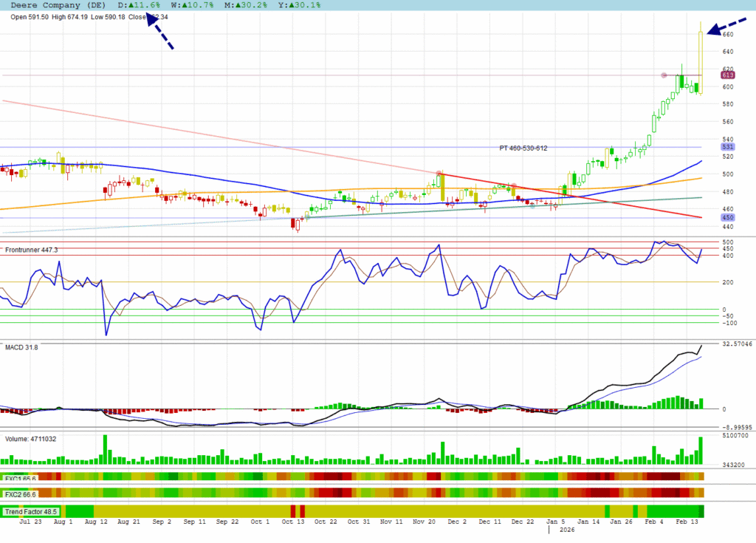
Task: Click the green up-triangle beside D: 11.6%
Action: (131, 5)
